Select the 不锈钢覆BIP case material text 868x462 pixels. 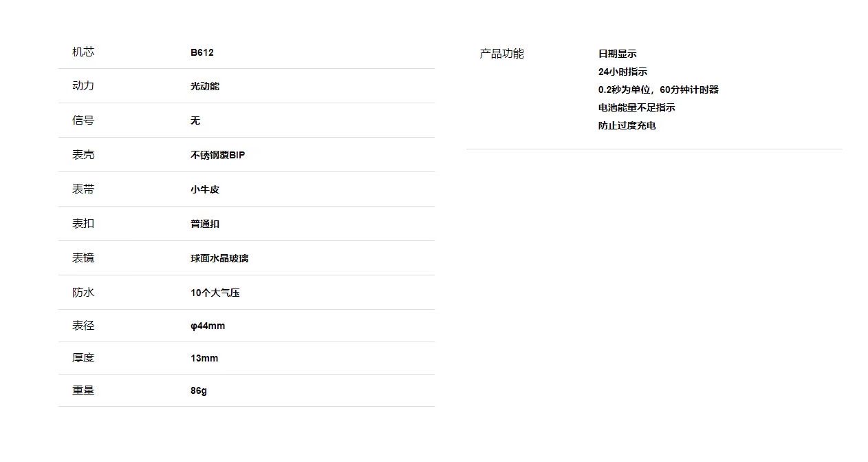[217, 156]
